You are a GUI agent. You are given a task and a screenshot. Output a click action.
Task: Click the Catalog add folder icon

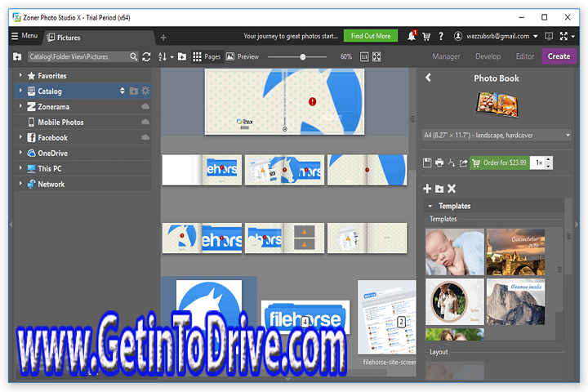pyautogui.click(x=133, y=91)
